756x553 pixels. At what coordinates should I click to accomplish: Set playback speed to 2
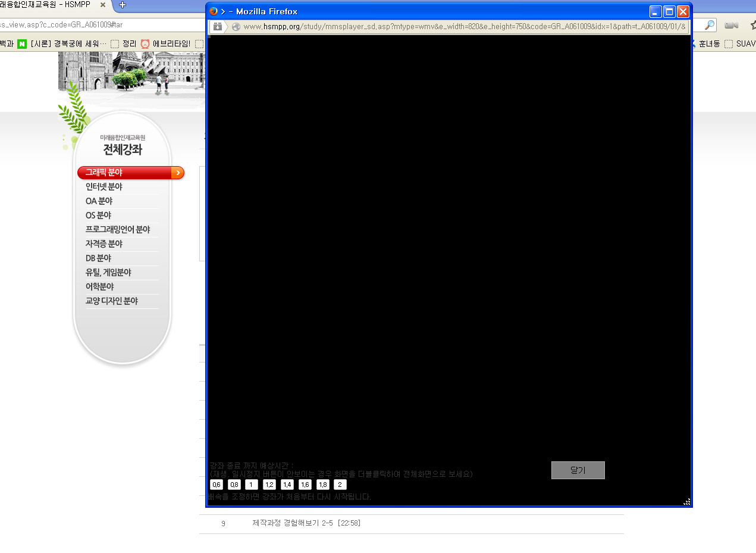click(340, 485)
